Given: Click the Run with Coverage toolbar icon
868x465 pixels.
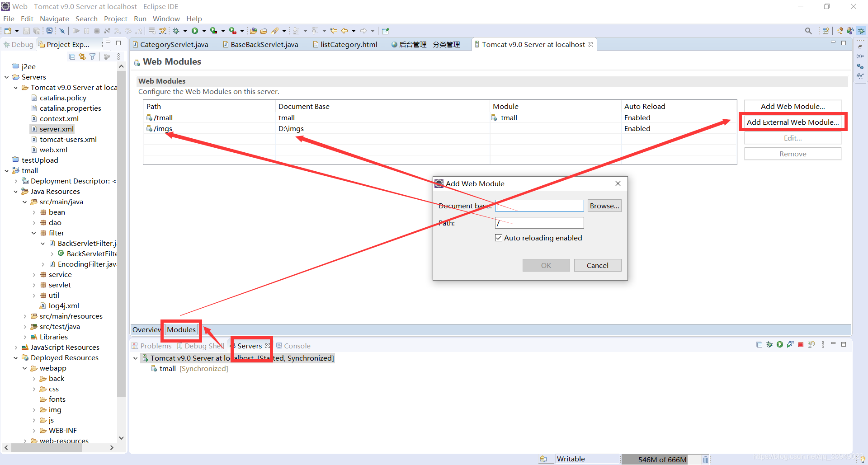Looking at the screenshot, I should (213, 31).
